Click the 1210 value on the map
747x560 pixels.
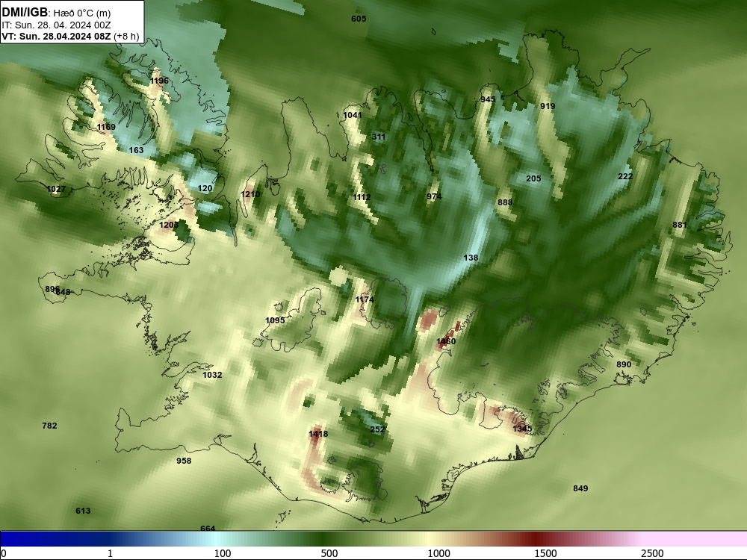[250, 194]
